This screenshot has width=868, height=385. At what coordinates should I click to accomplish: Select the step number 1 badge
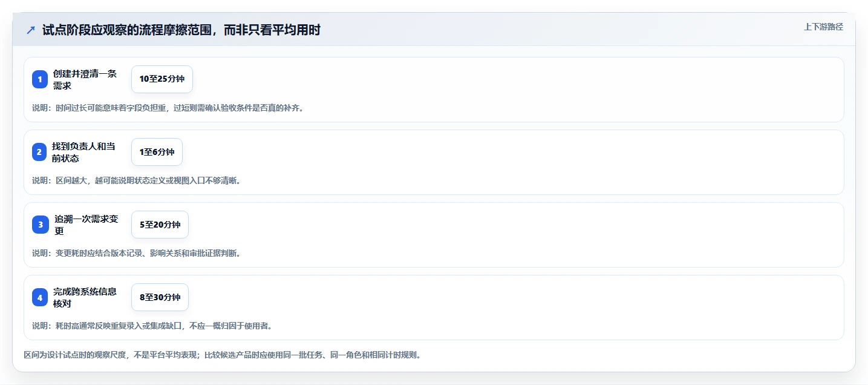pos(40,79)
